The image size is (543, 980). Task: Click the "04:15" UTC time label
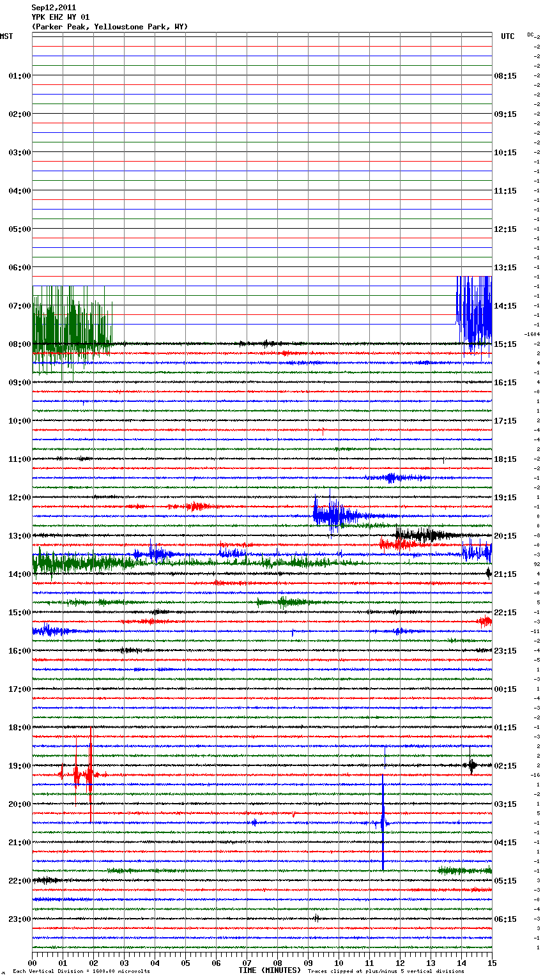pos(506,843)
